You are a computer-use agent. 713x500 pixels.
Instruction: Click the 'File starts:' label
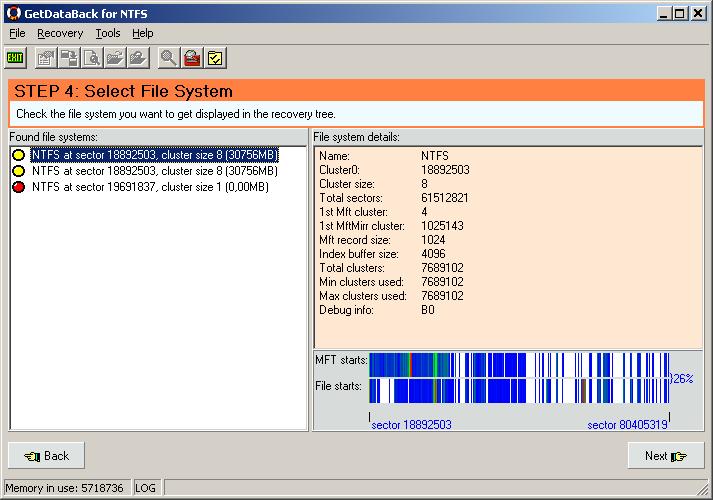[x=338, y=386]
